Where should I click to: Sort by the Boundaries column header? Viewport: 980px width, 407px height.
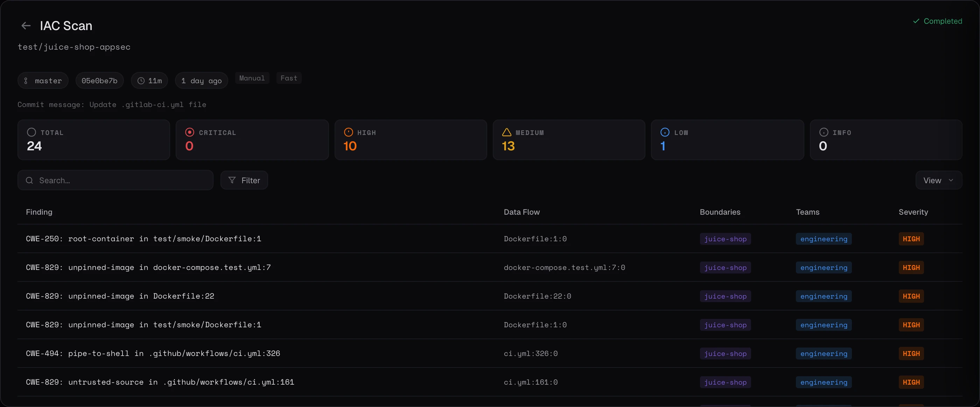pyautogui.click(x=720, y=212)
